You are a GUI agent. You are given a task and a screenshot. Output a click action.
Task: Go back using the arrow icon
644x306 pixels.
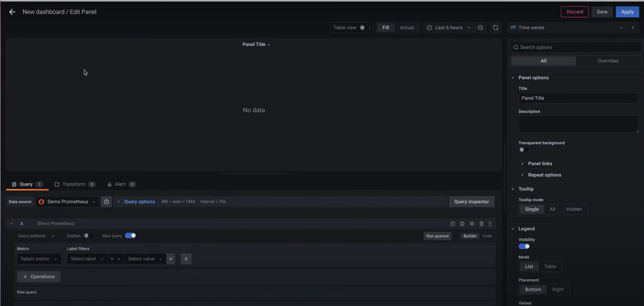pos(12,12)
